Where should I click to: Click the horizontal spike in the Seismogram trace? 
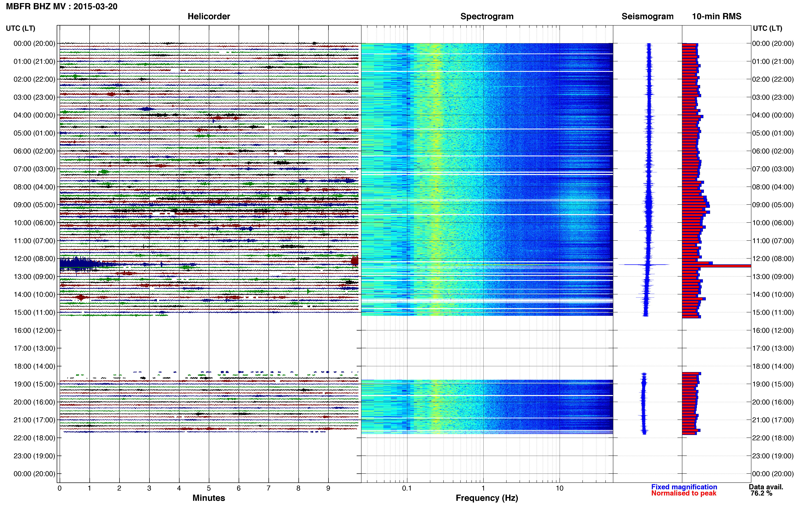644,265
